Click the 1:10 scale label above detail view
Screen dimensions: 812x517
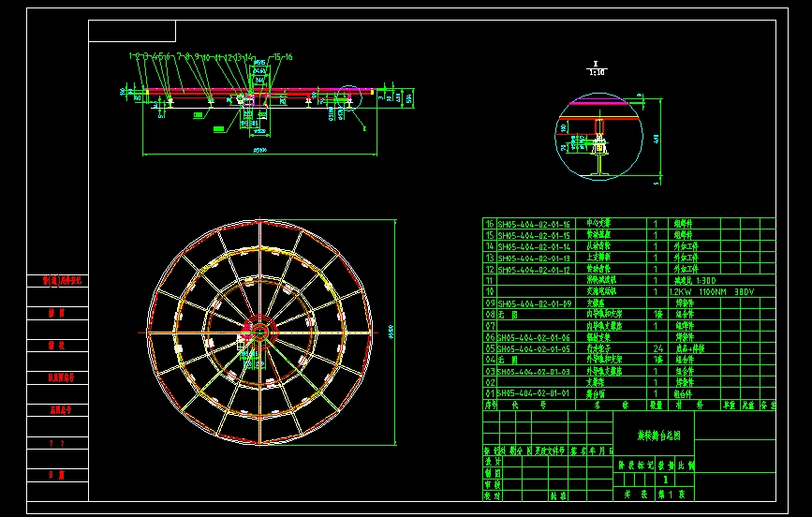tap(596, 71)
